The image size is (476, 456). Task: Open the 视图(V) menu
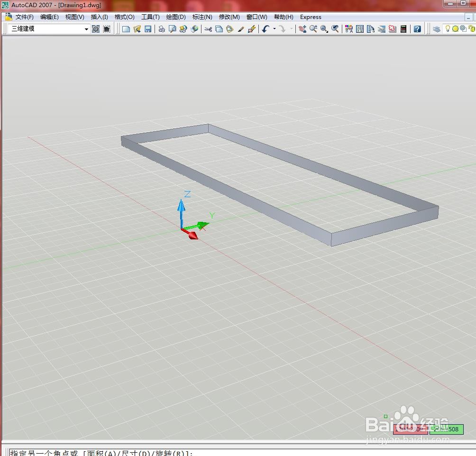click(x=75, y=17)
